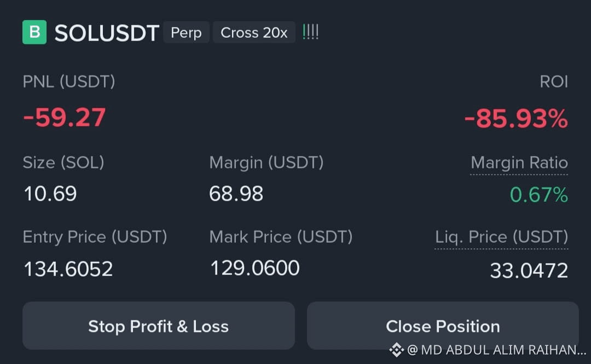Tap the mark price 129.0600
Screen dimensions: 591x364
[255, 268]
